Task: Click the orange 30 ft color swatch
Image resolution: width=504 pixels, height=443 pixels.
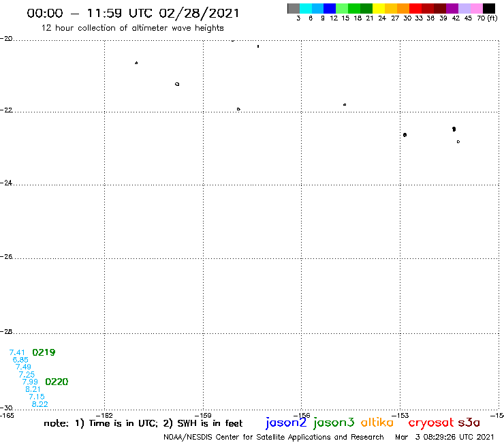Action: [x=403, y=8]
